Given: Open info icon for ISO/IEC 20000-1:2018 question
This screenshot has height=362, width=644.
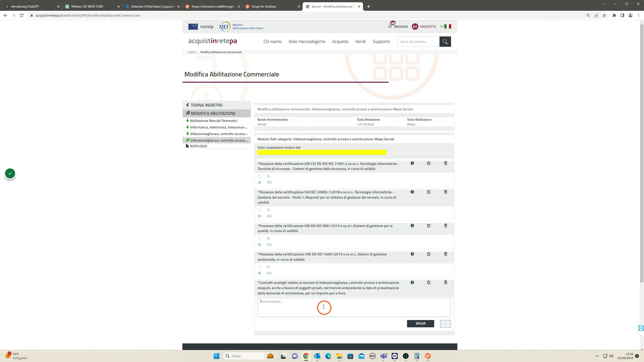Looking at the screenshot, I should pos(412,192).
